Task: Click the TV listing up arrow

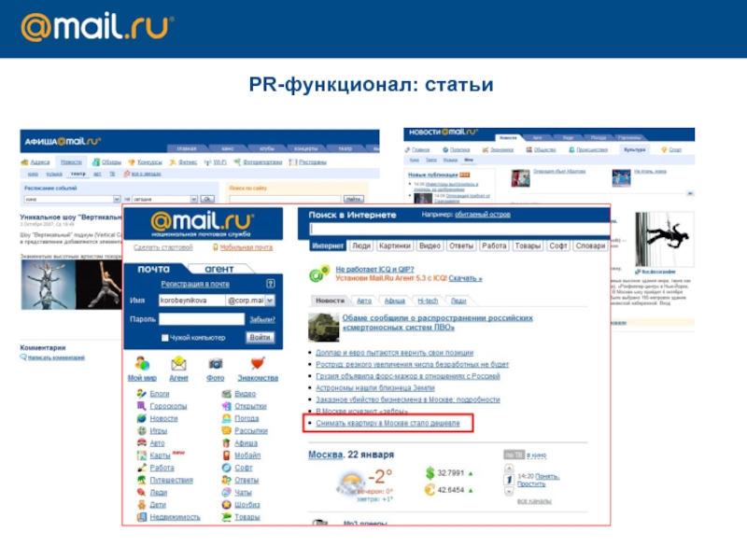Action: click(x=509, y=469)
